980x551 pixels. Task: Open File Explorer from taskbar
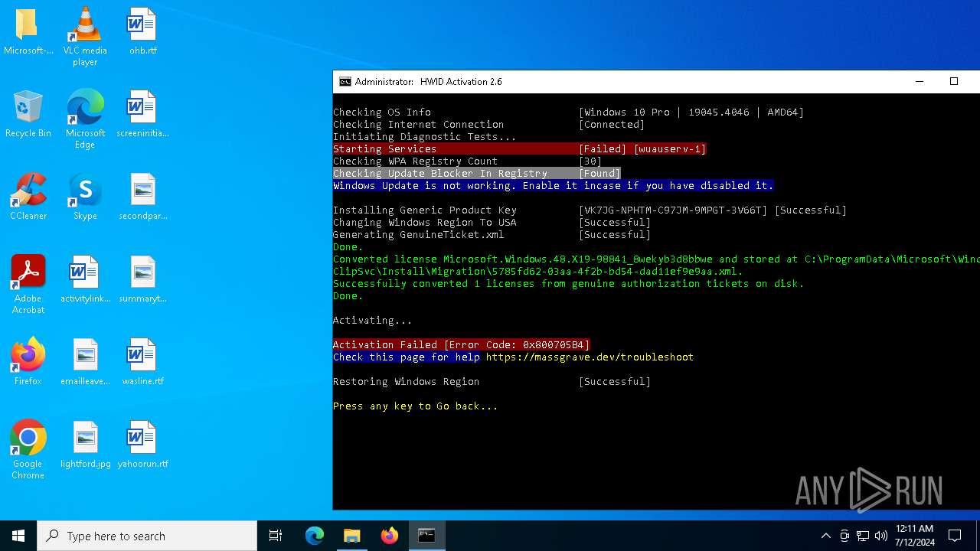click(351, 536)
